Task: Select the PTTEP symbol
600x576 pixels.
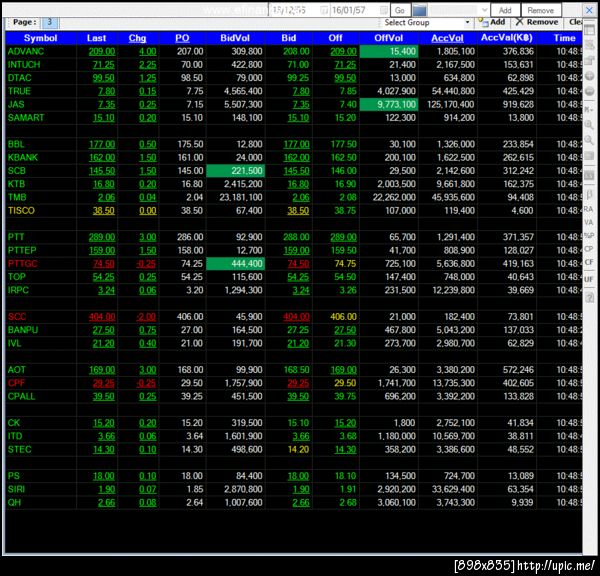Action: [22, 250]
